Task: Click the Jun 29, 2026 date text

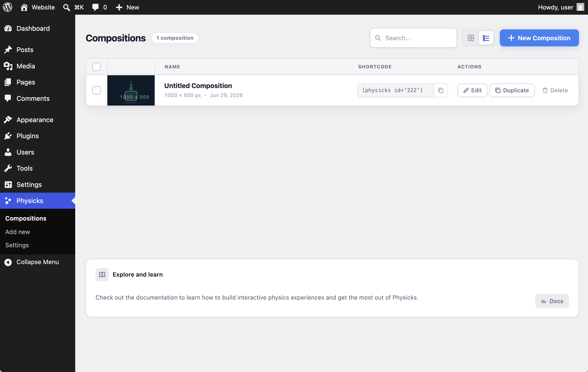Action: (x=226, y=95)
